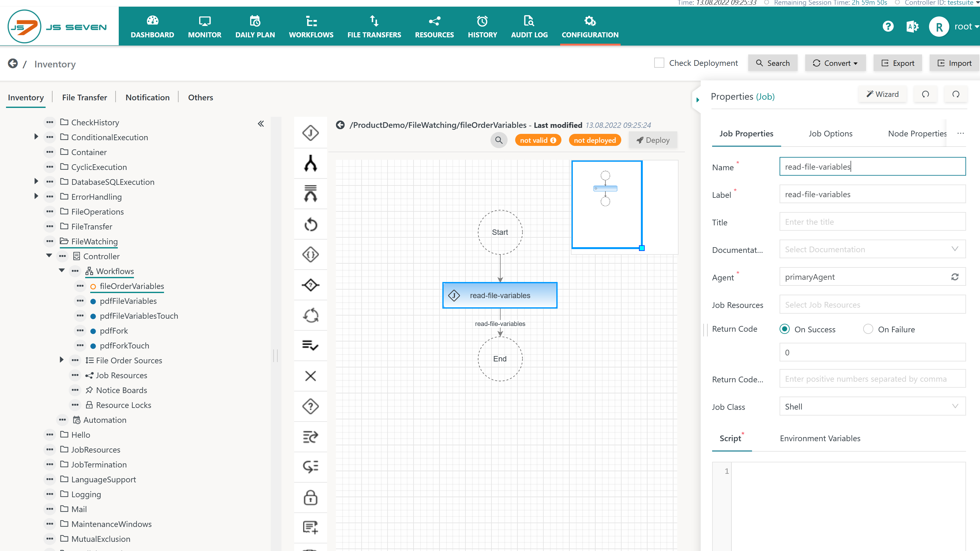Switch to the File Transfer tab

pyautogui.click(x=85, y=97)
